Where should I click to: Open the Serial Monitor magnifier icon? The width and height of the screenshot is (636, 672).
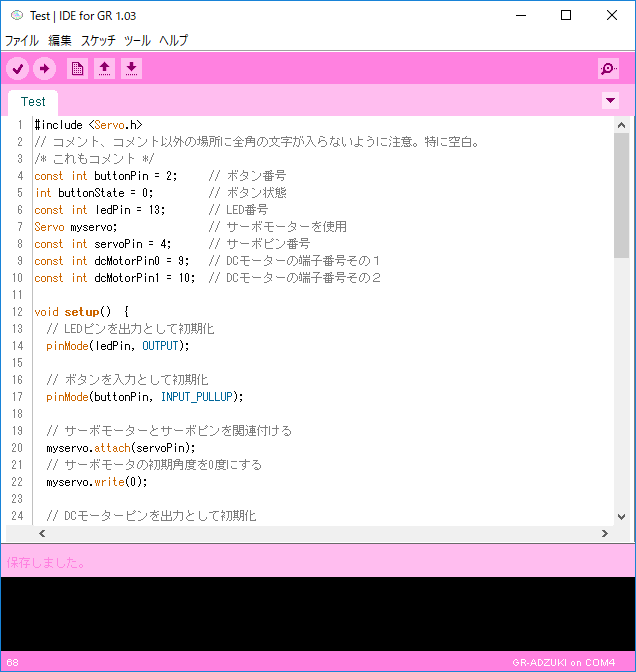click(608, 69)
